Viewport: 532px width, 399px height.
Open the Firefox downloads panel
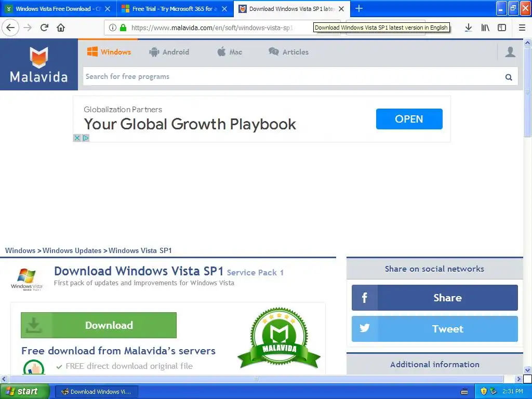point(469,28)
